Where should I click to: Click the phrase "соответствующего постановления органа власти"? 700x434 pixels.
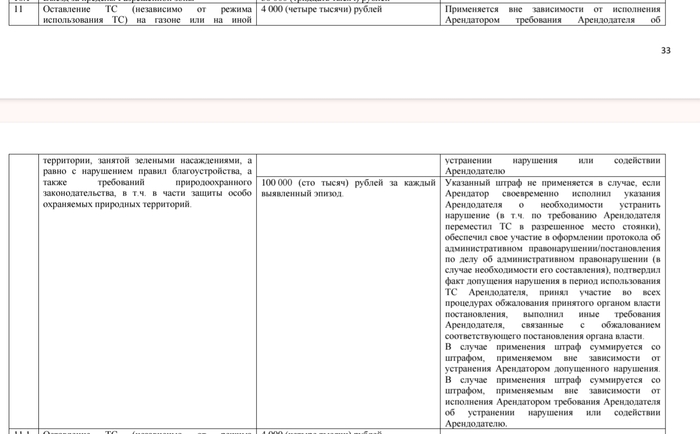(x=544, y=336)
